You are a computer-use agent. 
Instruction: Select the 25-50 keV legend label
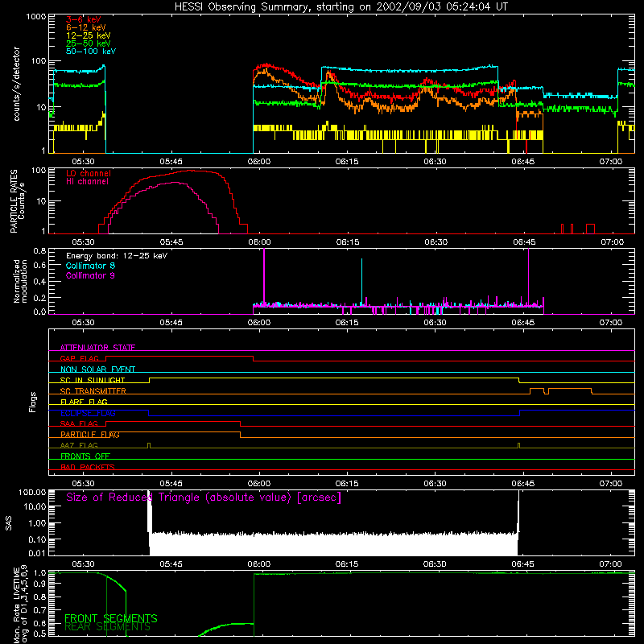[89, 43]
